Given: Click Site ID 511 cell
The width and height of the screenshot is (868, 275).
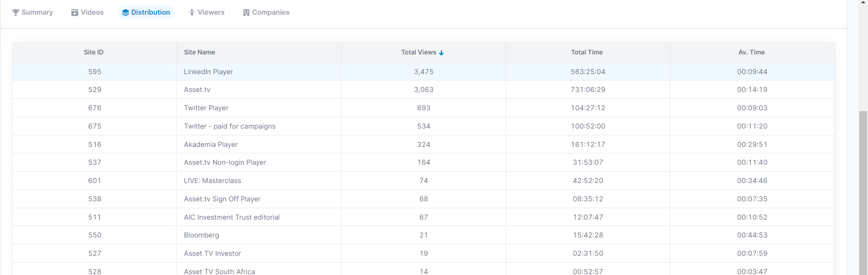Looking at the screenshot, I should point(95,217).
